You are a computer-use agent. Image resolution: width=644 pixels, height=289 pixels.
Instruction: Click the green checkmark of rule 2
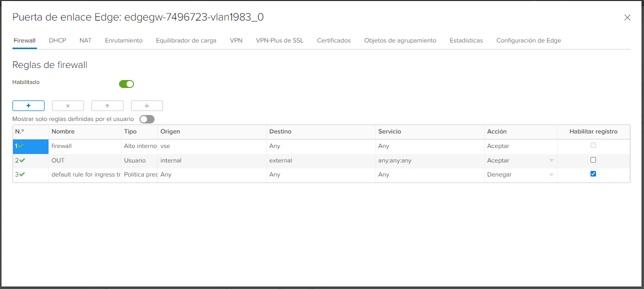pyautogui.click(x=22, y=160)
